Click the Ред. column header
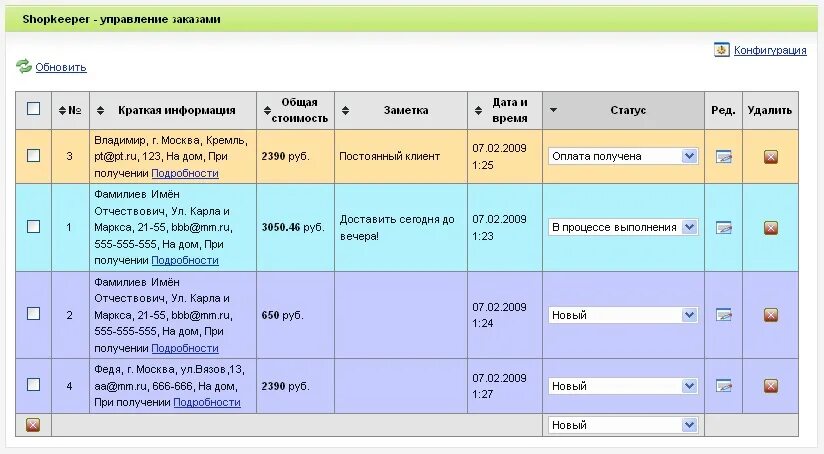The image size is (824, 454). coord(723,110)
